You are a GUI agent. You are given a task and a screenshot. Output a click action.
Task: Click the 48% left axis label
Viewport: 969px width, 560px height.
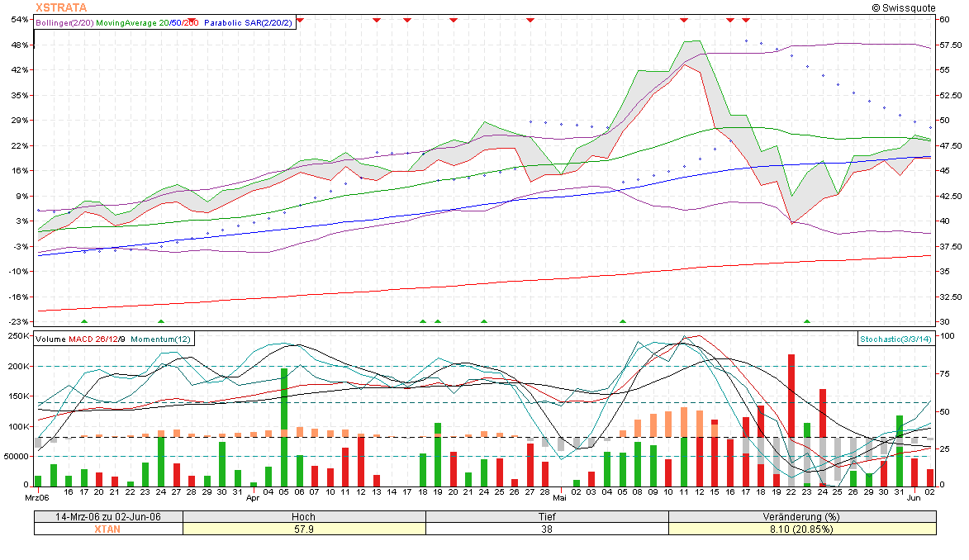tap(20, 45)
